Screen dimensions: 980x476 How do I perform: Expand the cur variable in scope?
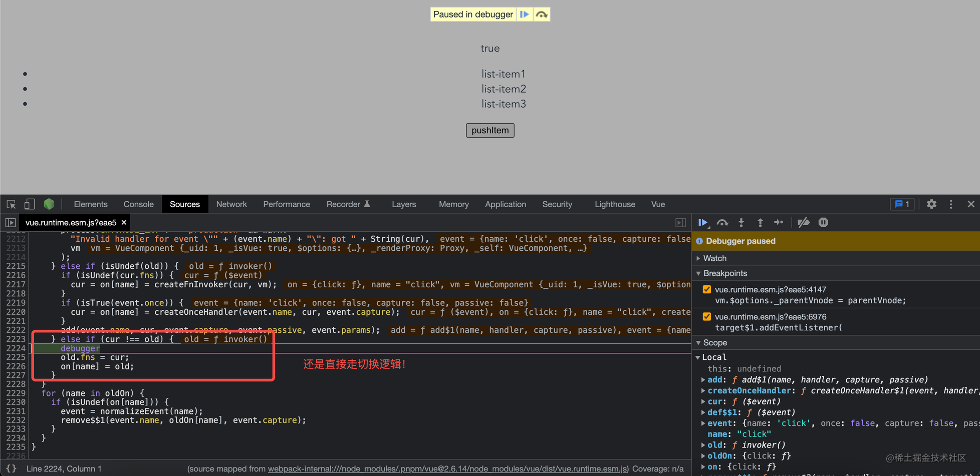pos(703,401)
